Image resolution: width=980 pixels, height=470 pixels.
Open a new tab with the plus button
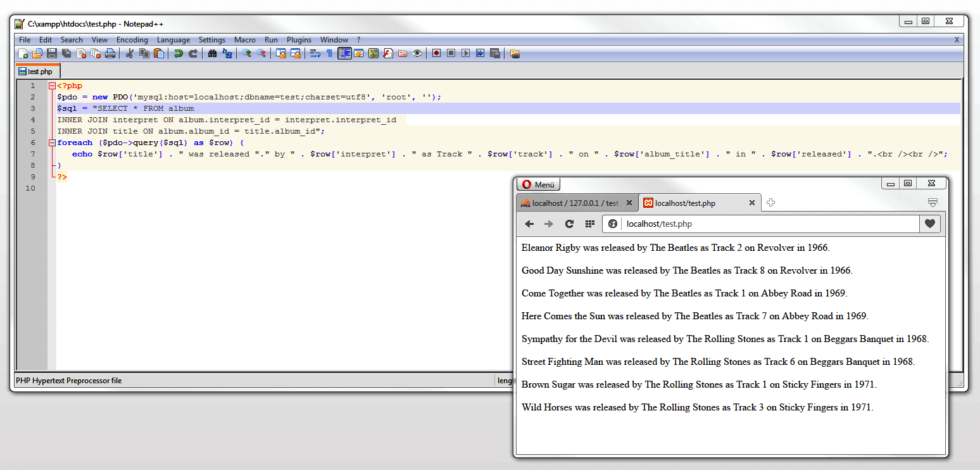pyautogui.click(x=770, y=202)
